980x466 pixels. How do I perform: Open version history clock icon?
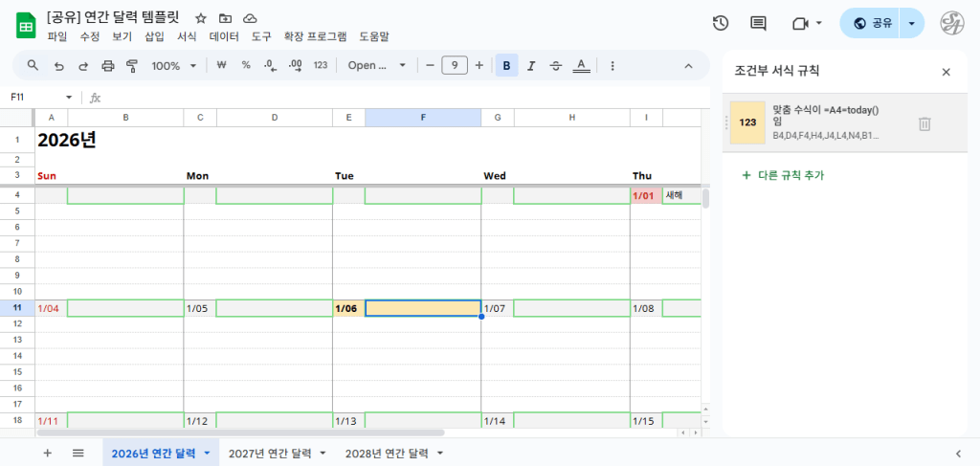pos(721,23)
